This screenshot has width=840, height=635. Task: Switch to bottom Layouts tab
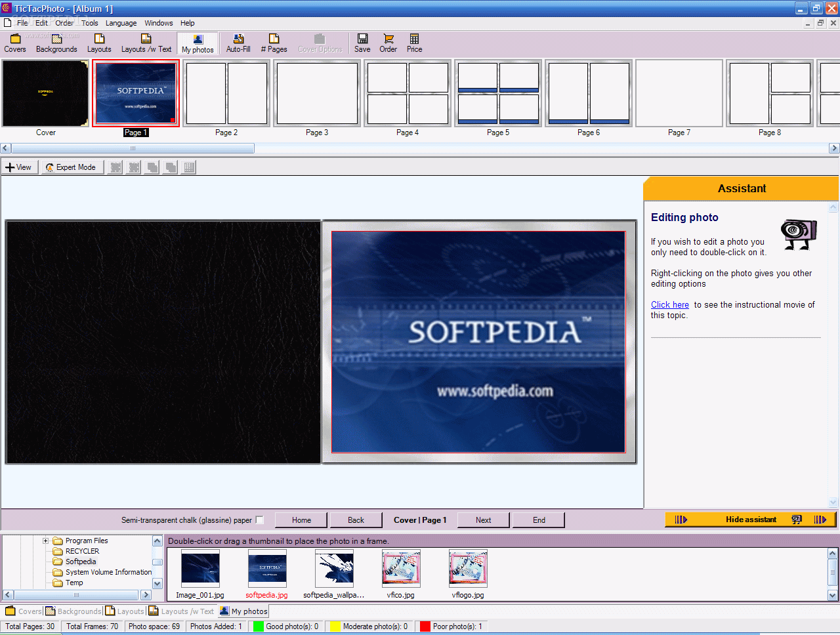pos(125,611)
